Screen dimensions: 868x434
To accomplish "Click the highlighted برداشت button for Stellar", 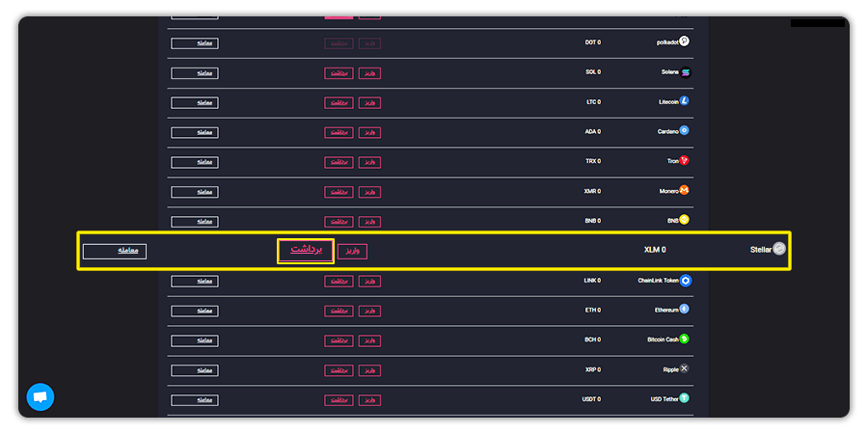I will pyautogui.click(x=306, y=250).
